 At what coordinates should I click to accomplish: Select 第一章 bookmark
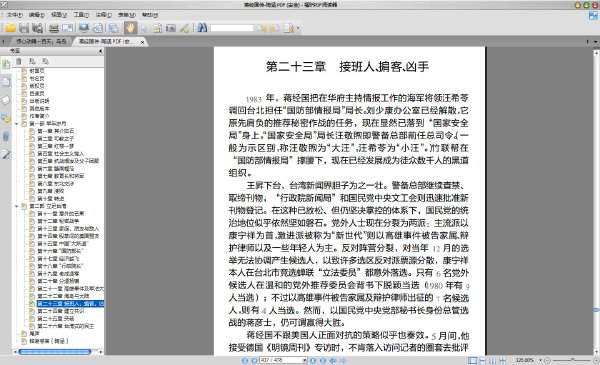point(55,131)
